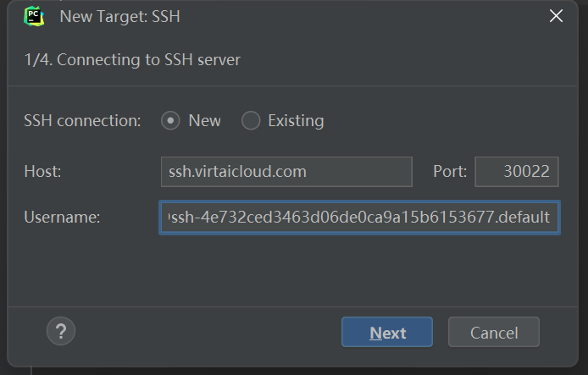
Task: Click the "Existing" text beside the radio
Action: (x=296, y=121)
